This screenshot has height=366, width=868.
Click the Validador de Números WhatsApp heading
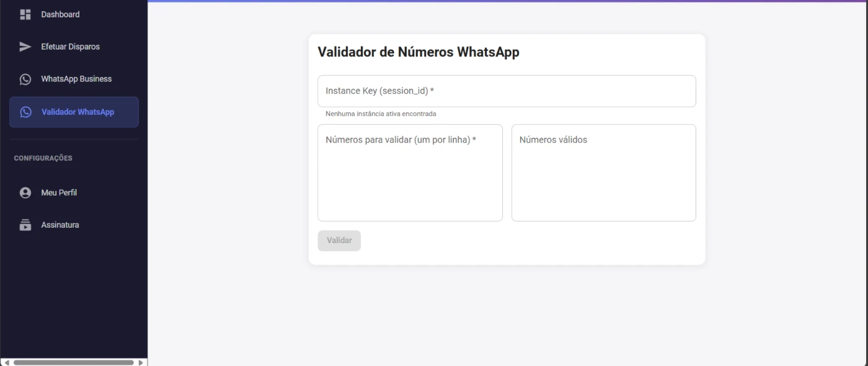418,52
